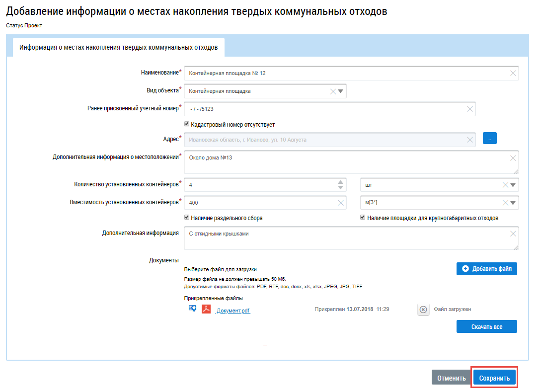Clear the Ранее присвоенный учетный номер field
541x392 pixels.
[x=469, y=109]
